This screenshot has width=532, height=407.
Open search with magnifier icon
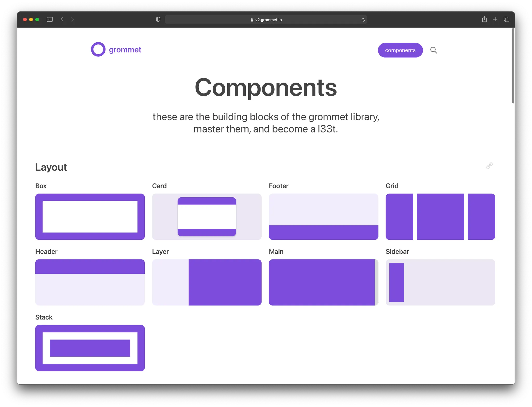pyautogui.click(x=433, y=50)
